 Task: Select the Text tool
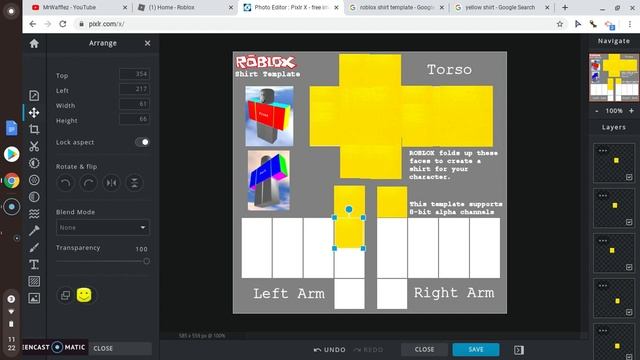(34, 264)
